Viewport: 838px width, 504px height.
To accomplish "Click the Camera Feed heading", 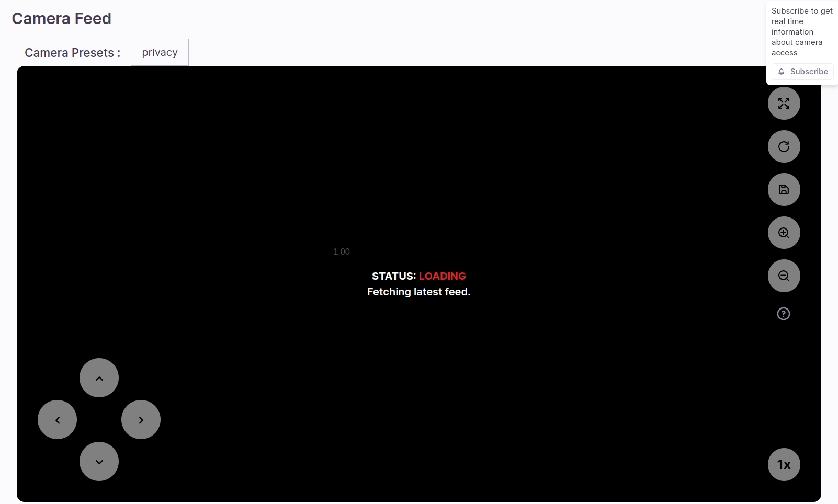I will [x=62, y=19].
